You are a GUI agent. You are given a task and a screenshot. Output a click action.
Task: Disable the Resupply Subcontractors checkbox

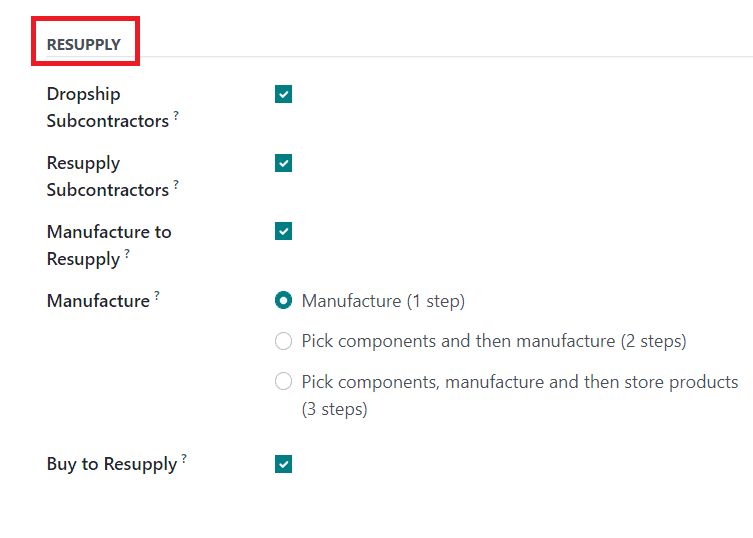tap(283, 163)
